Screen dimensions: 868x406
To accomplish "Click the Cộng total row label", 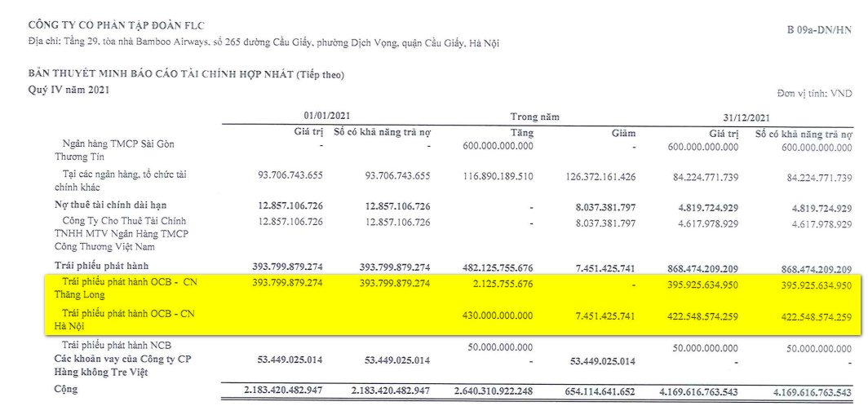I will [66, 390].
